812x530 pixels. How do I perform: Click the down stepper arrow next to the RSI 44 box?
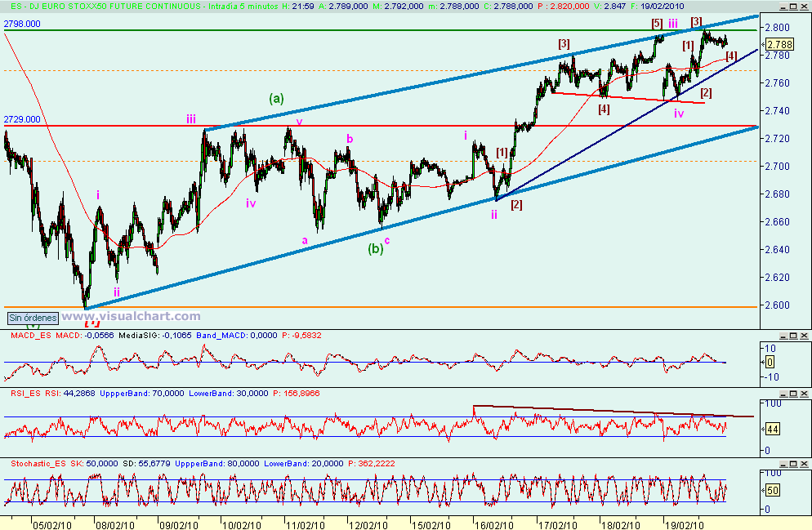coord(763,428)
